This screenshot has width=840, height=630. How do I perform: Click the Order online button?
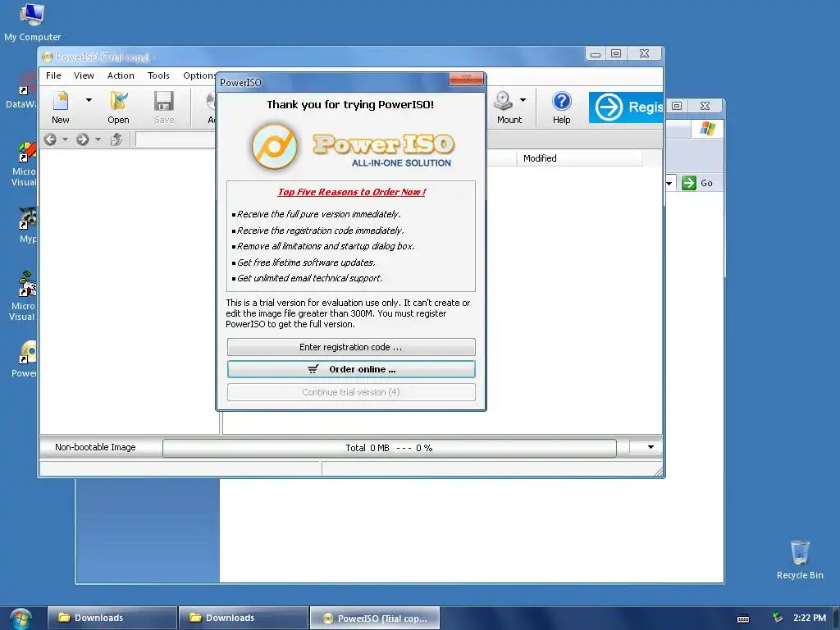351,369
